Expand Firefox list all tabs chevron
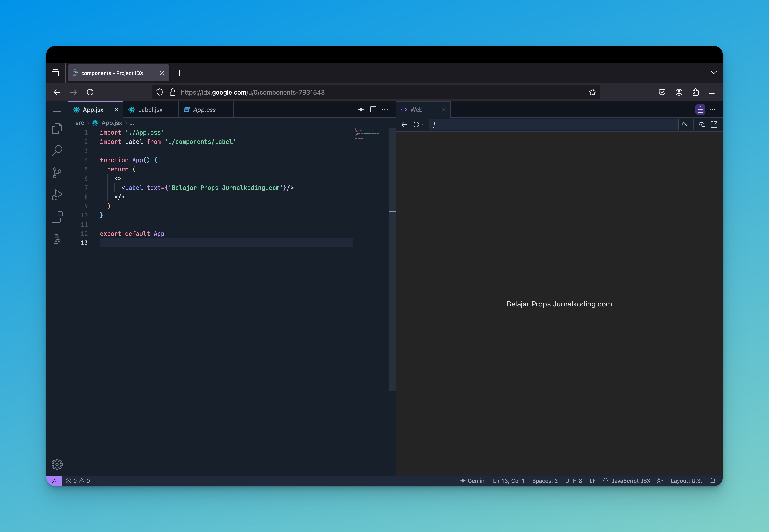Viewport: 769px width, 532px height. 713,73
